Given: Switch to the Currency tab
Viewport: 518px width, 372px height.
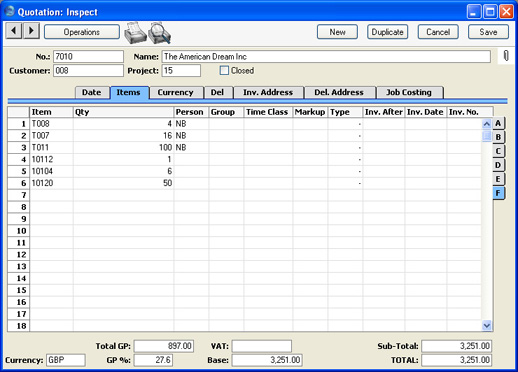Looking at the screenshot, I should point(176,92).
